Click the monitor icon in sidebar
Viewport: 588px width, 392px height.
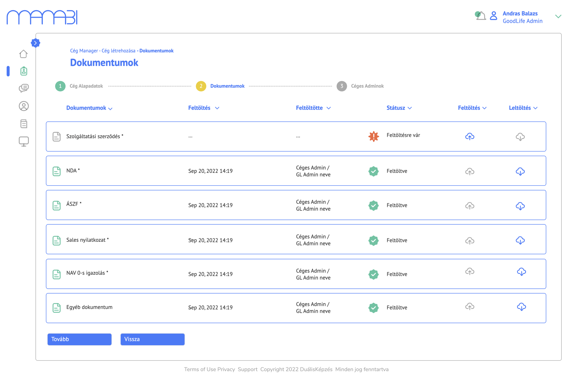click(x=24, y=141)
